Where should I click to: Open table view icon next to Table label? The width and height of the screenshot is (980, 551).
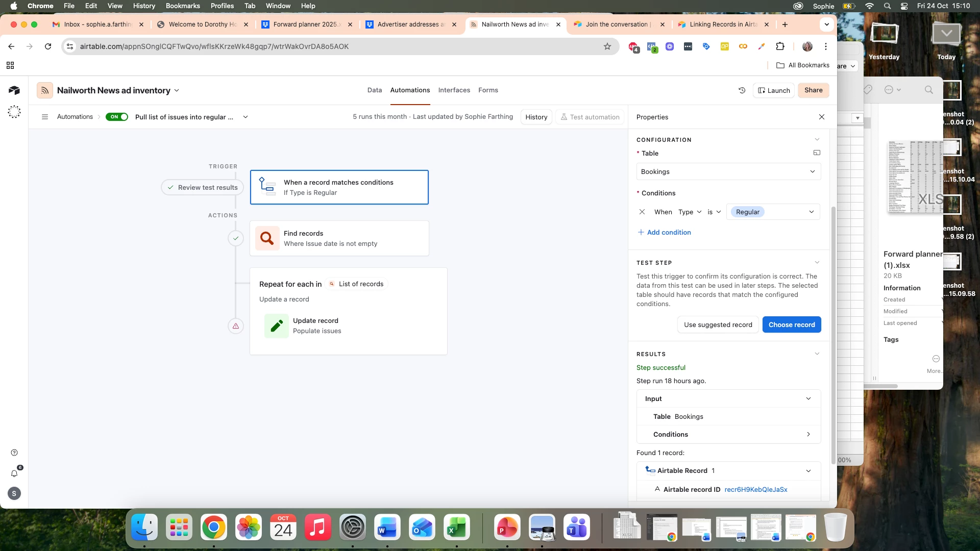[x=817, y=153]
